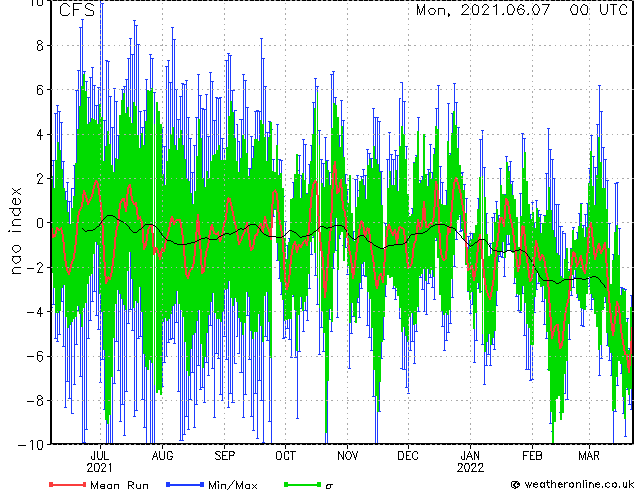The image size is (634, 490).
Task: Click the JAN 2022 x-axis label
Action: point(471,462)
